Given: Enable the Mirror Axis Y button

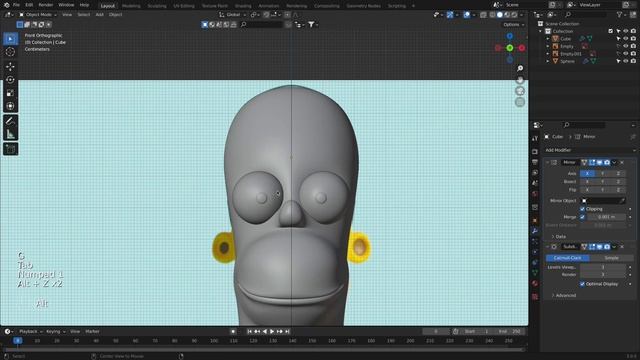Looking at the screenshot, I should click(x=602, y=173).
